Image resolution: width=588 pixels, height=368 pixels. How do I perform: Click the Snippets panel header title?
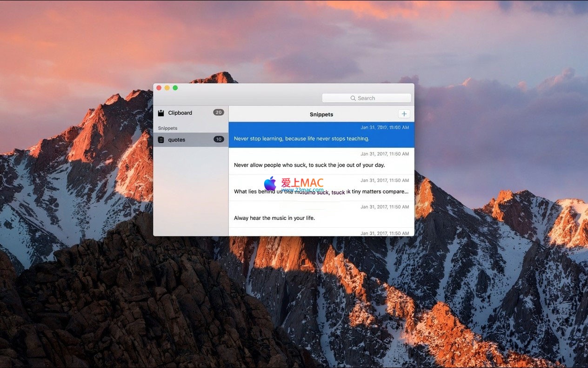point(321,114)
